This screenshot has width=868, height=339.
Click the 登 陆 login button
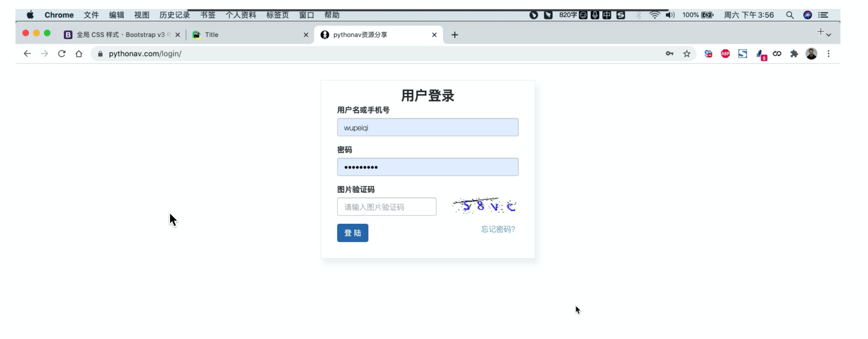353,233
